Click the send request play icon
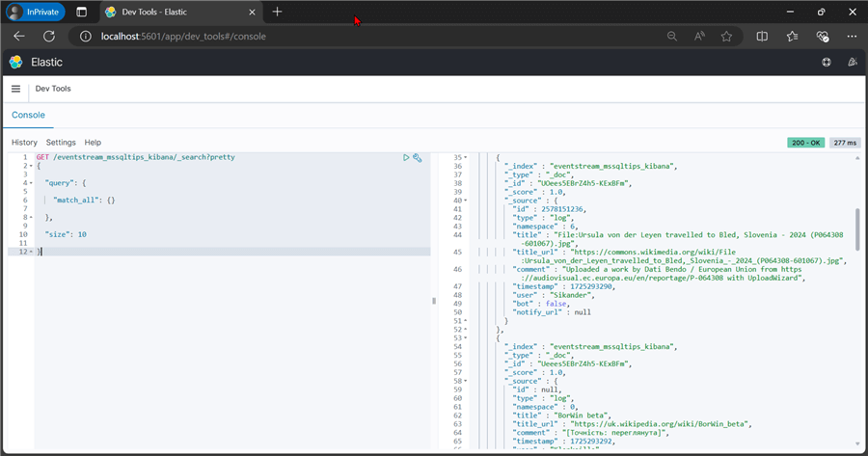Screen dimensions: 868x456 tap(406, 157)
